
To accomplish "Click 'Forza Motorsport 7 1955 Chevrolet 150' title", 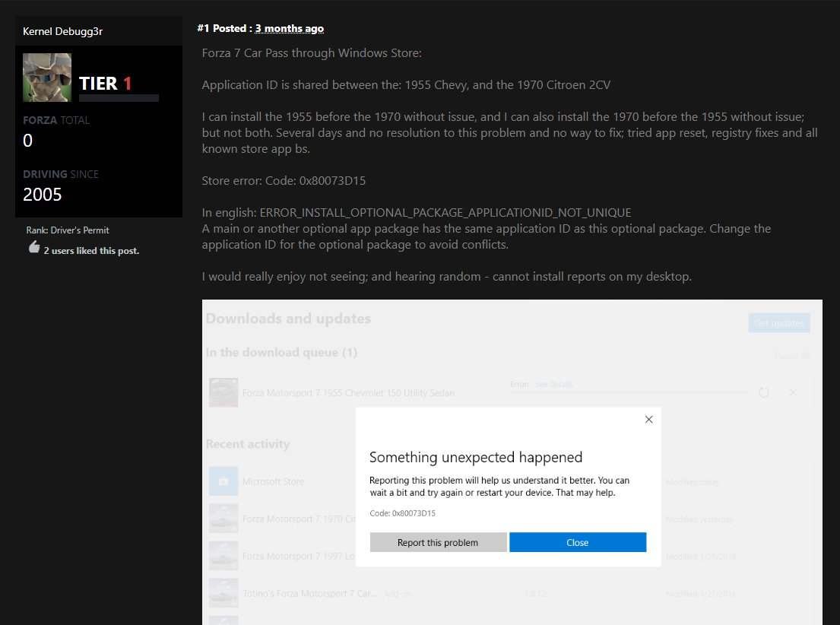I will coord(348,393).
